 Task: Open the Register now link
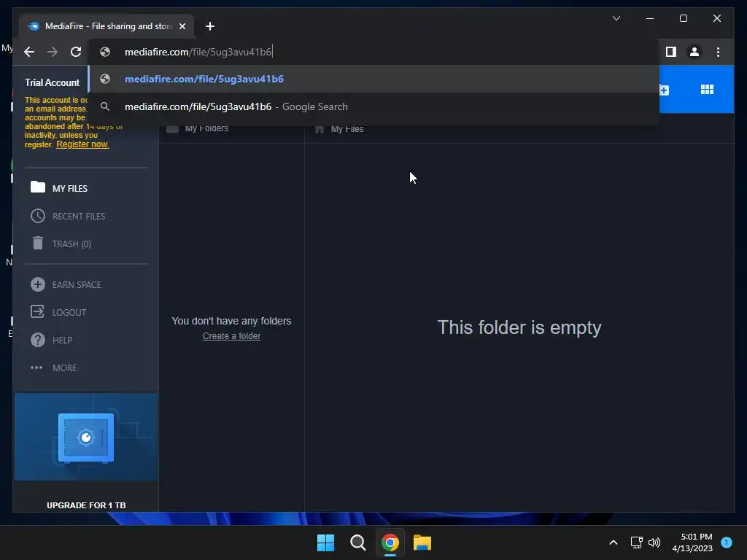(82, 144)
